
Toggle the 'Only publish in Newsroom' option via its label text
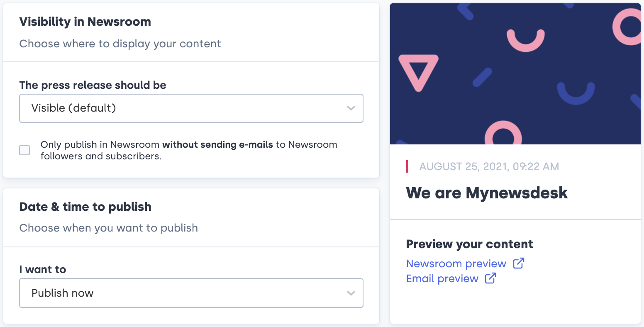[189, 150]
